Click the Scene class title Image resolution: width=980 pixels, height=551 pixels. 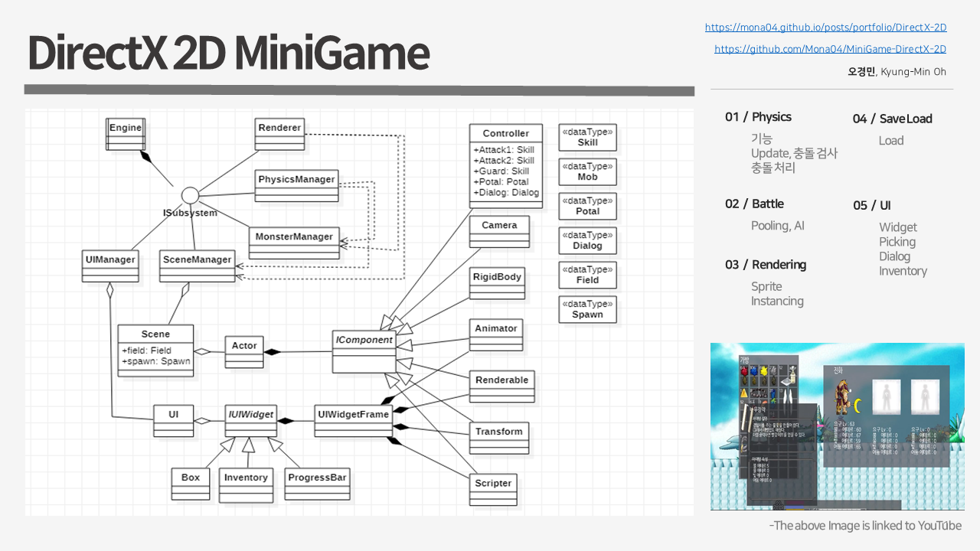point(155,334)
